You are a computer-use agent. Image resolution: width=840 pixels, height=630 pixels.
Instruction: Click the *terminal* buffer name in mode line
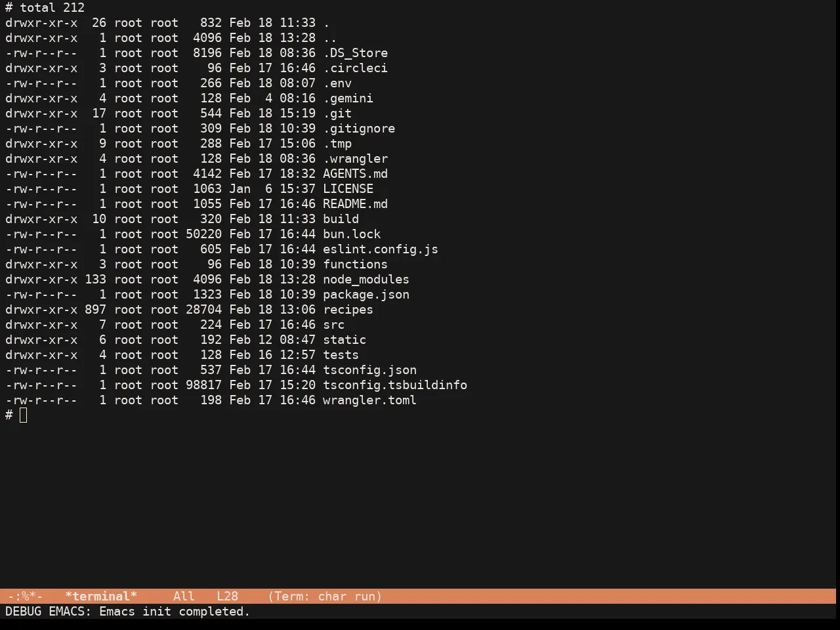point(101,597)
